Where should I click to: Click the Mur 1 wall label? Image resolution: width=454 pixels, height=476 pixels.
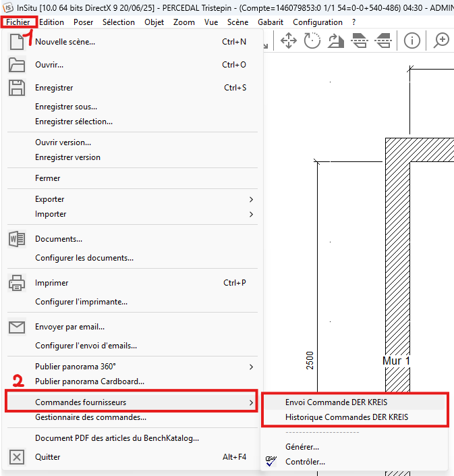click(396, 361)
